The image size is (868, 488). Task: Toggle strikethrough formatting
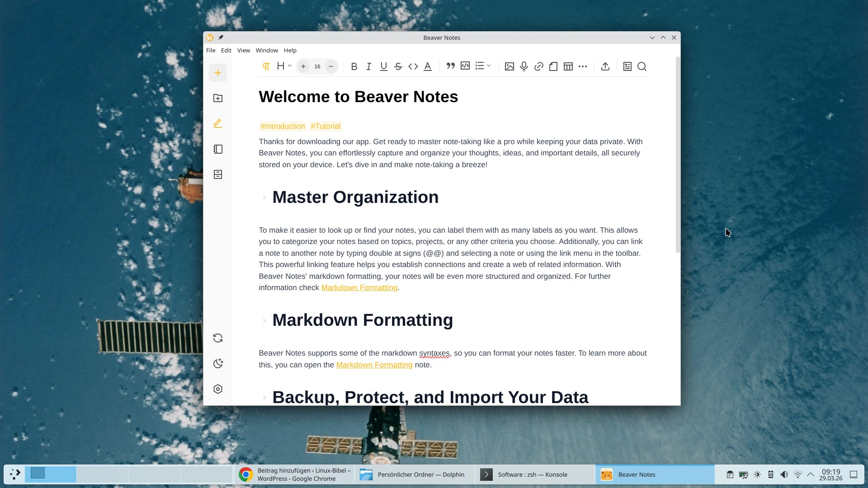click(x=398, y=66)
